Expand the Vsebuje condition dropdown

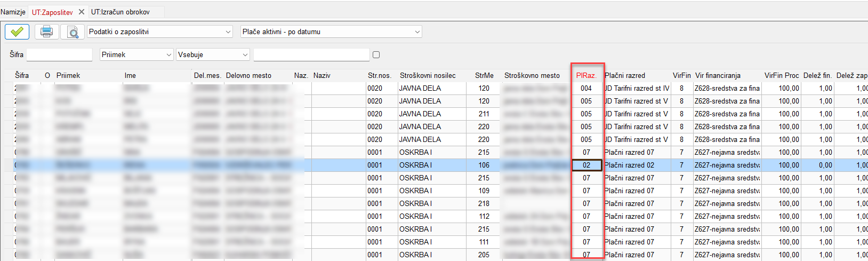[x=213, y=54]
